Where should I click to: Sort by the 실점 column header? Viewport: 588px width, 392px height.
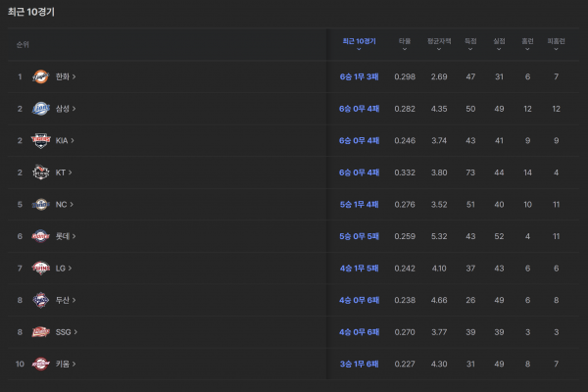pos(499,44)
